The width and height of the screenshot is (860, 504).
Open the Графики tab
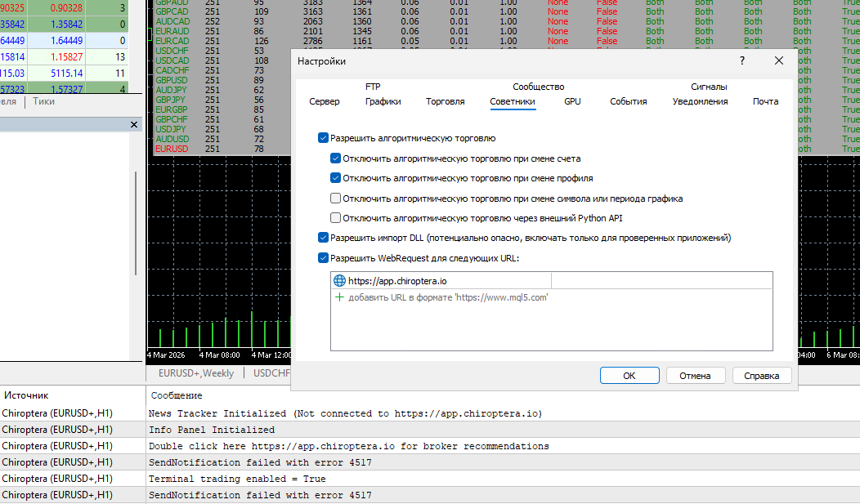pyautogui.click(x=383, y=101)
